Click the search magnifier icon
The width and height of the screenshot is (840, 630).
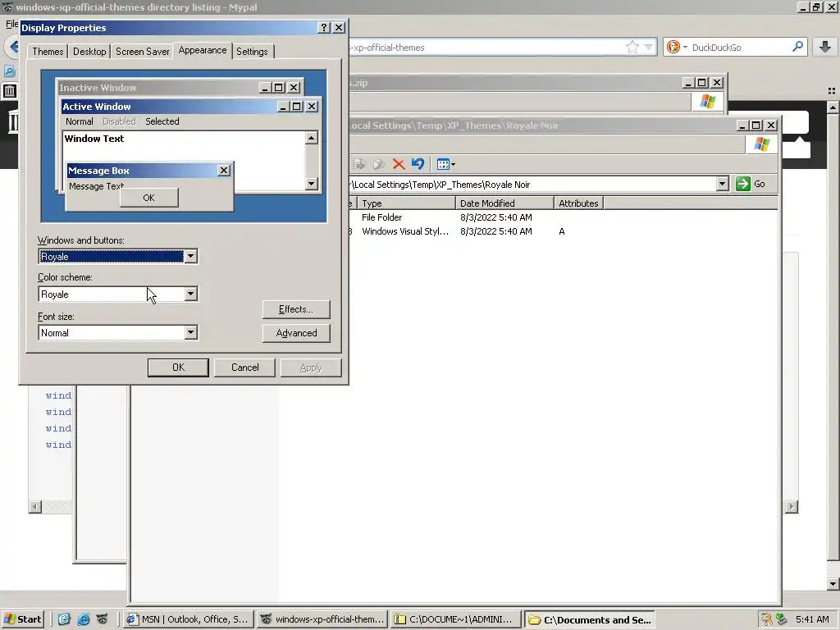[x=797, y=47]
